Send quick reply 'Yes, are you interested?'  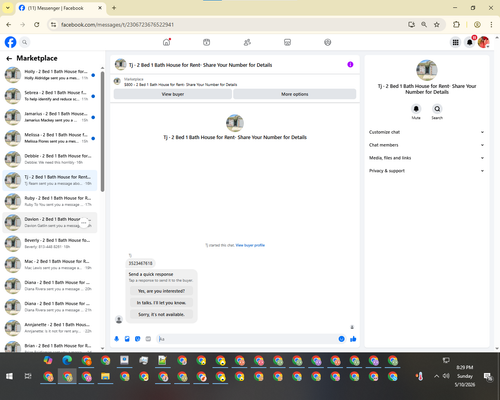pos(161,291)
